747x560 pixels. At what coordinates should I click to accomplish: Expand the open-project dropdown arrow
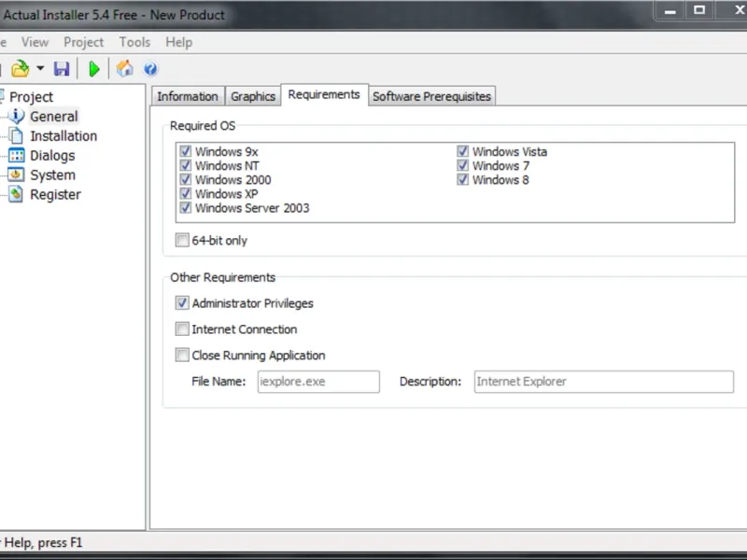pos(40,68)
